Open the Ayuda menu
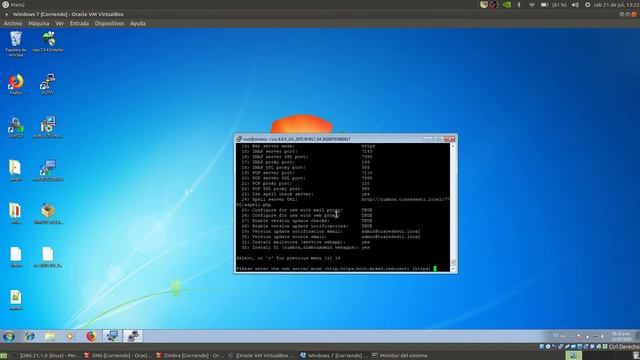The image size is (640, 360). coord(138,24)
